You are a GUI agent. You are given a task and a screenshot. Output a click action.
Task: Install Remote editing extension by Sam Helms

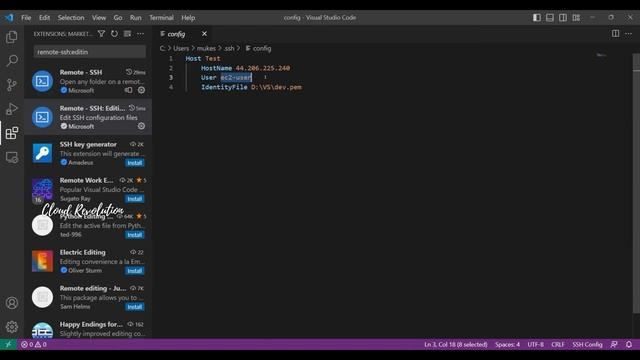[x=134, y=307]
